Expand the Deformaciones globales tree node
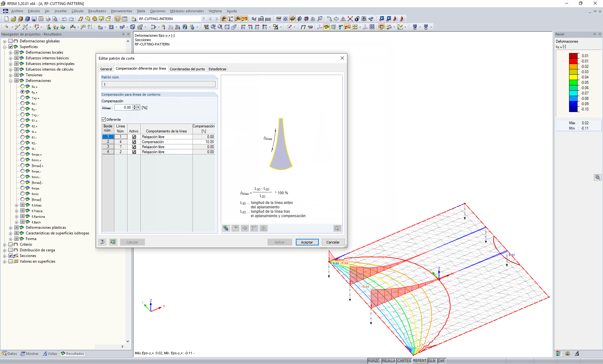603x364 pixels. pos(5,41)
